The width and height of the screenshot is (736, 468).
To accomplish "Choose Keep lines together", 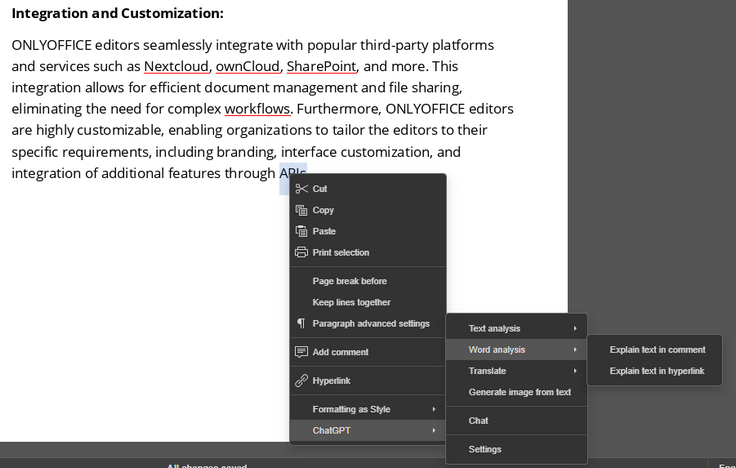I will tap(351, 302).
